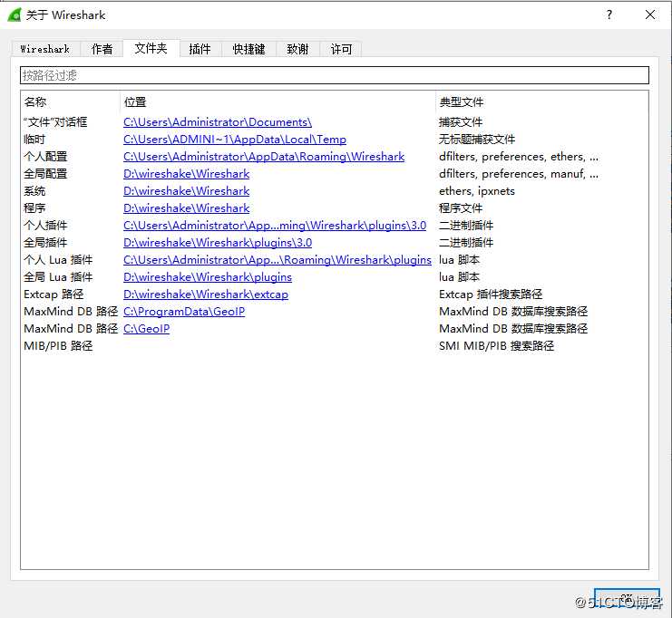Sort by the 典型文件 column header

[541, 101]
